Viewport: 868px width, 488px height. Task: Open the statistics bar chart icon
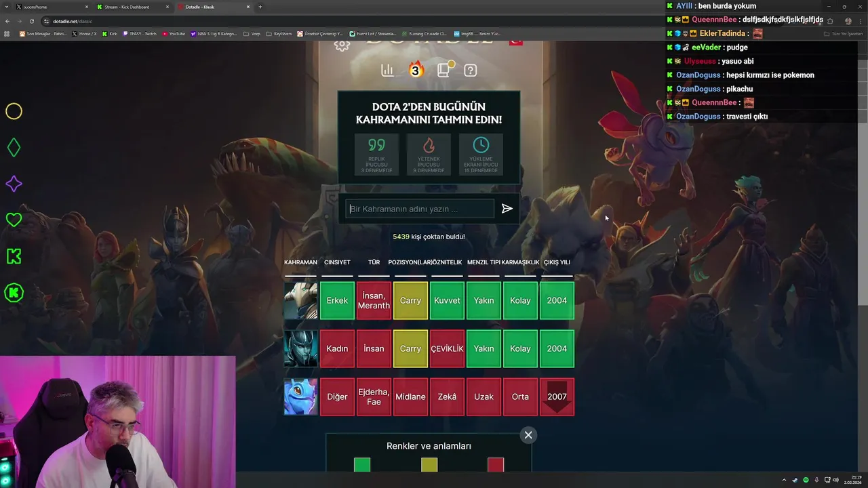[x=387, y=70]
